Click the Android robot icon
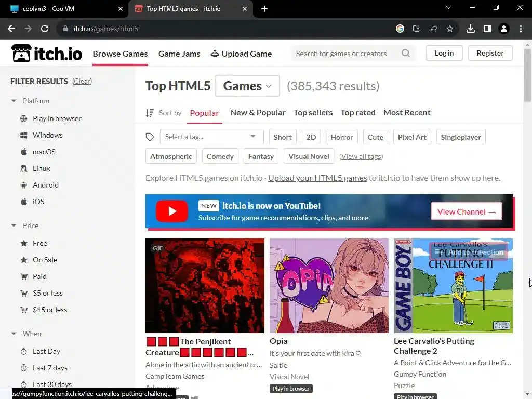Screen dimensions: 532x399 tap(24, 185)
